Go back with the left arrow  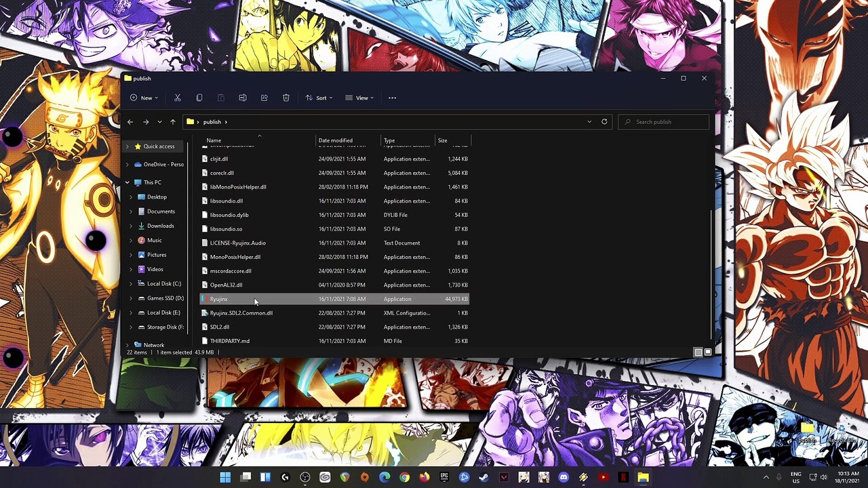point(130,122)
